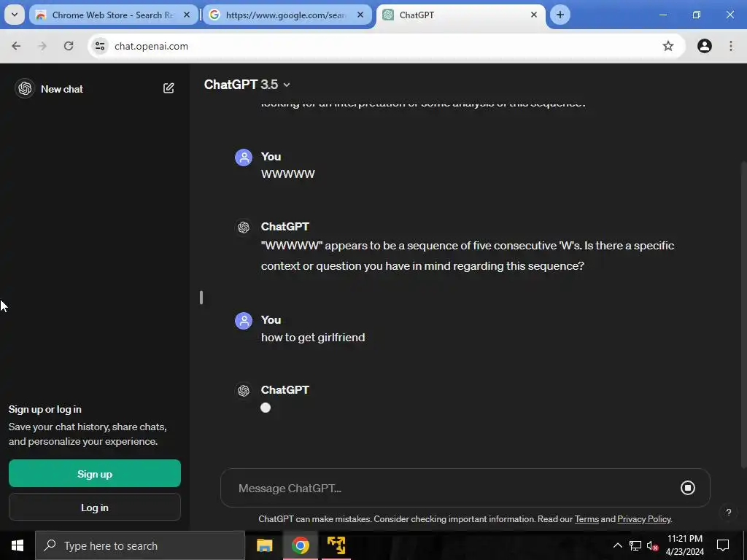Click the ChatGPT logo beside New chat
The height and width of the screenshot is (560, 747).
click(x=25, y=88)
